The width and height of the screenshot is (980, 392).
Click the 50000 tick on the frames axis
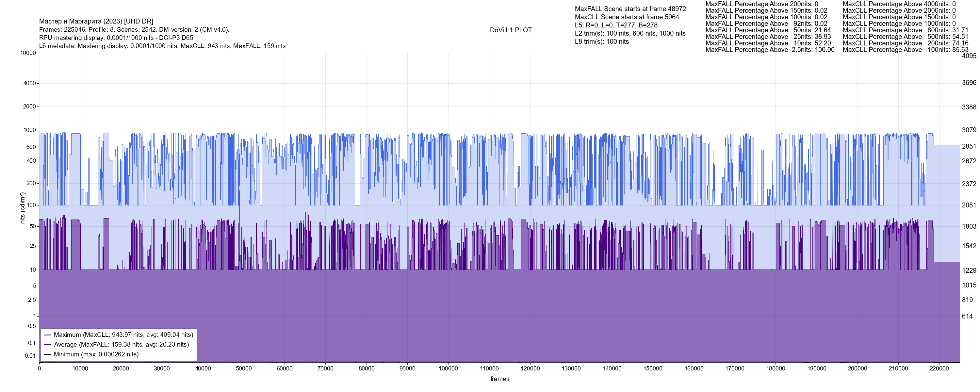243,368
